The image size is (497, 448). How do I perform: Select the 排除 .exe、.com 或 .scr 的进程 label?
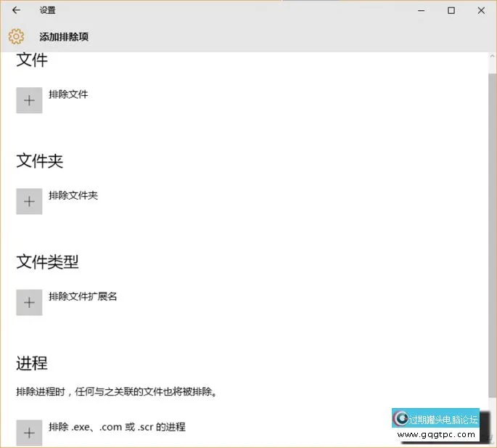tap(117, 427)
